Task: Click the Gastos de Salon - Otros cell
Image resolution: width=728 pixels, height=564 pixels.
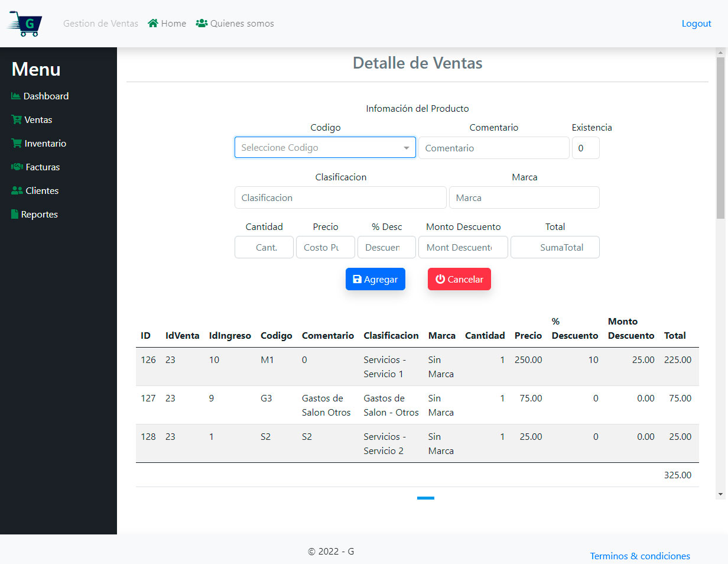Action: click(391, 405)
